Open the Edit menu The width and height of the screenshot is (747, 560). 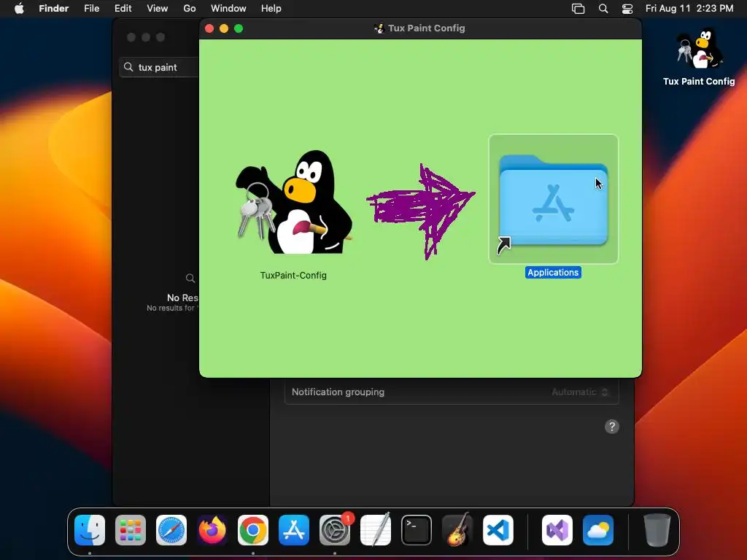coord(123,9)
